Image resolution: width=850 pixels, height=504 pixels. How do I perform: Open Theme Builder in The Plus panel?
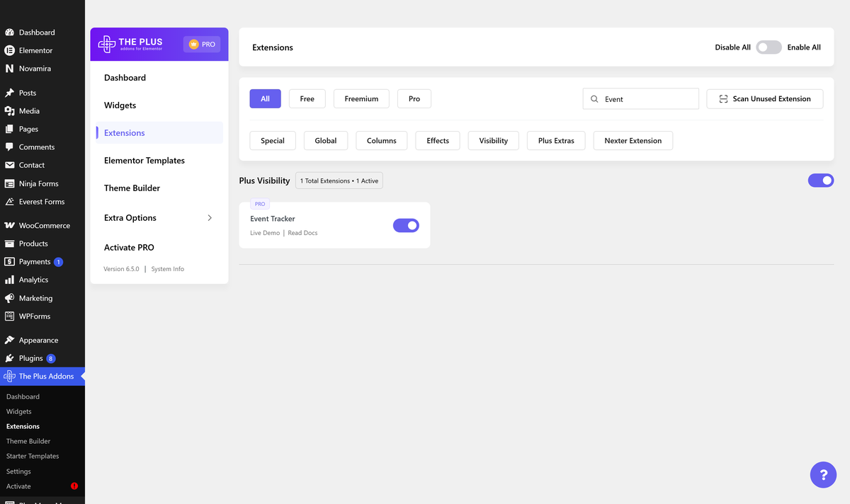tap(132, 188)
